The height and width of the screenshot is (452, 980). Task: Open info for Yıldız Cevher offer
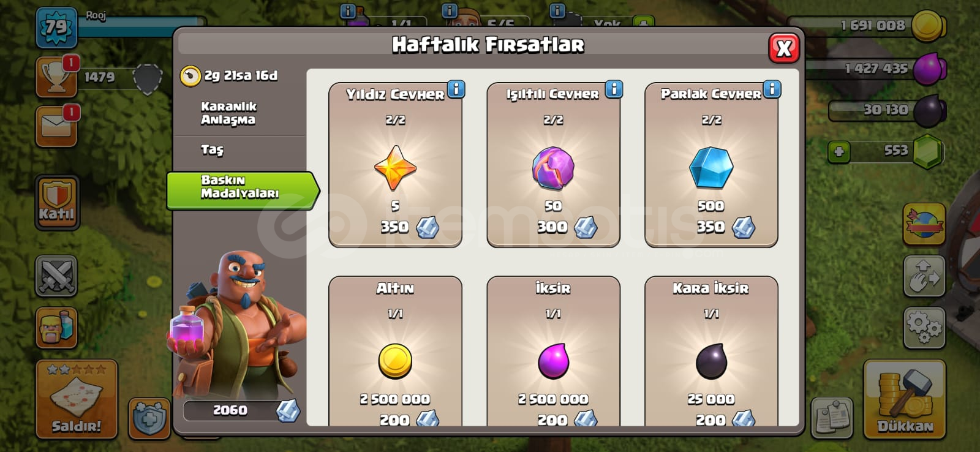point(456,89)
